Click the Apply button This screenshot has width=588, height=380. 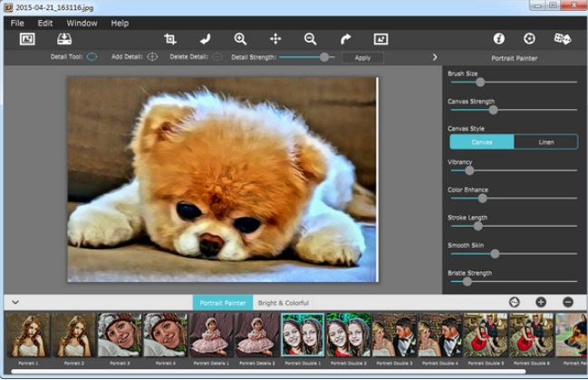[x=362, y=57]
